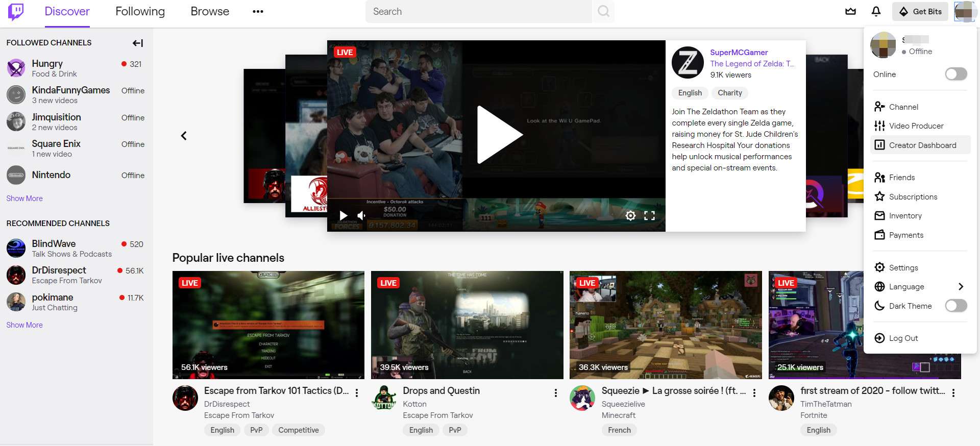Show more followed channels

(x=24, y=199)
